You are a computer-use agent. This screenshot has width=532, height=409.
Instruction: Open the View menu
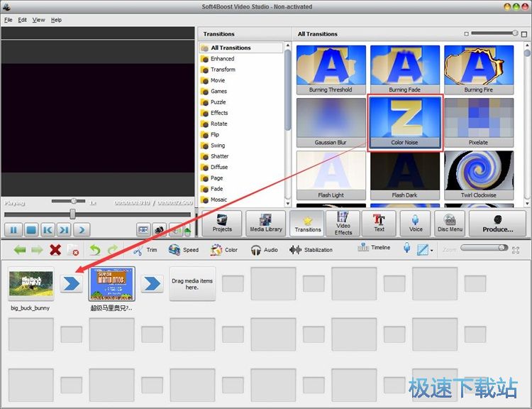coord(38,20)
